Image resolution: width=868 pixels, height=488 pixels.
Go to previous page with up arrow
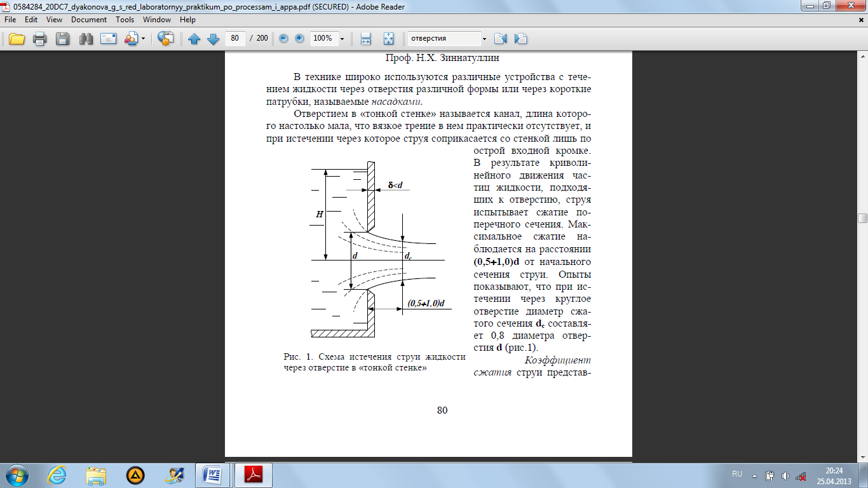pyautogui.click(x=194, y=39)
